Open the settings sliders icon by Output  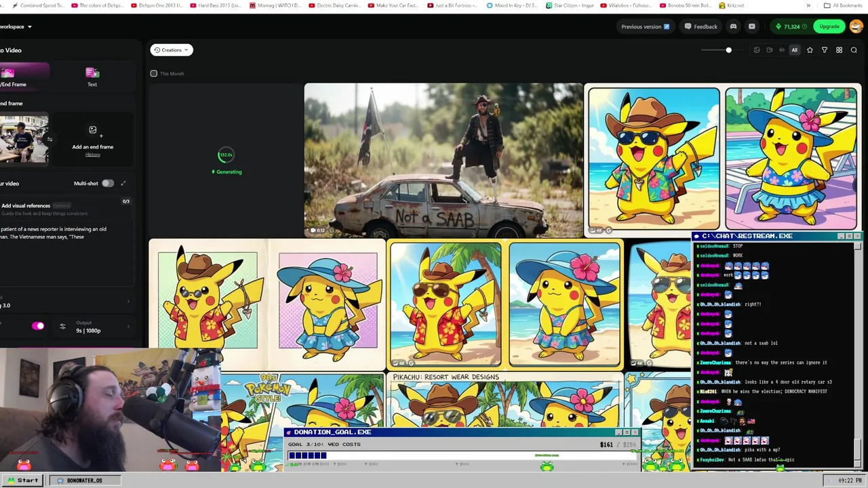(x=62, y=327)
